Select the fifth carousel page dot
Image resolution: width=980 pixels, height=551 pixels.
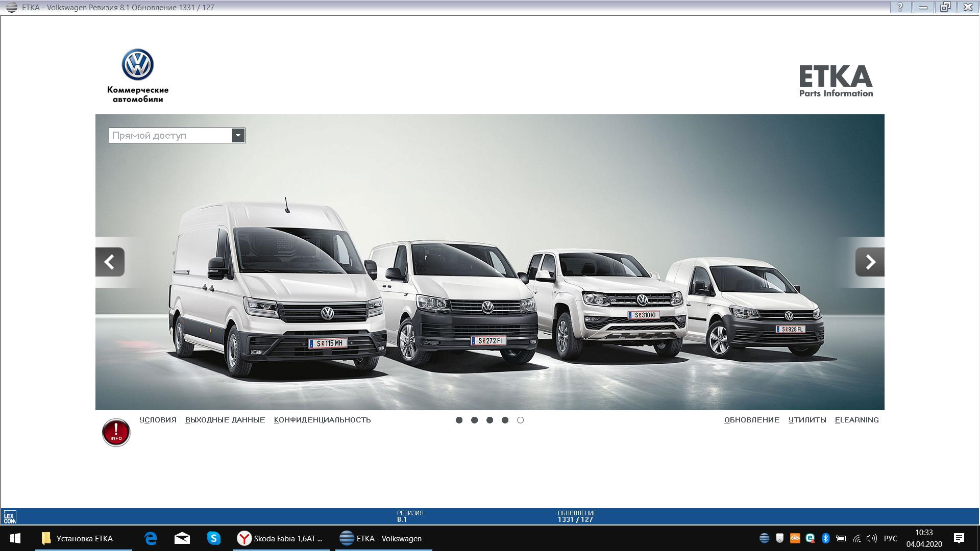click(520, 420)
